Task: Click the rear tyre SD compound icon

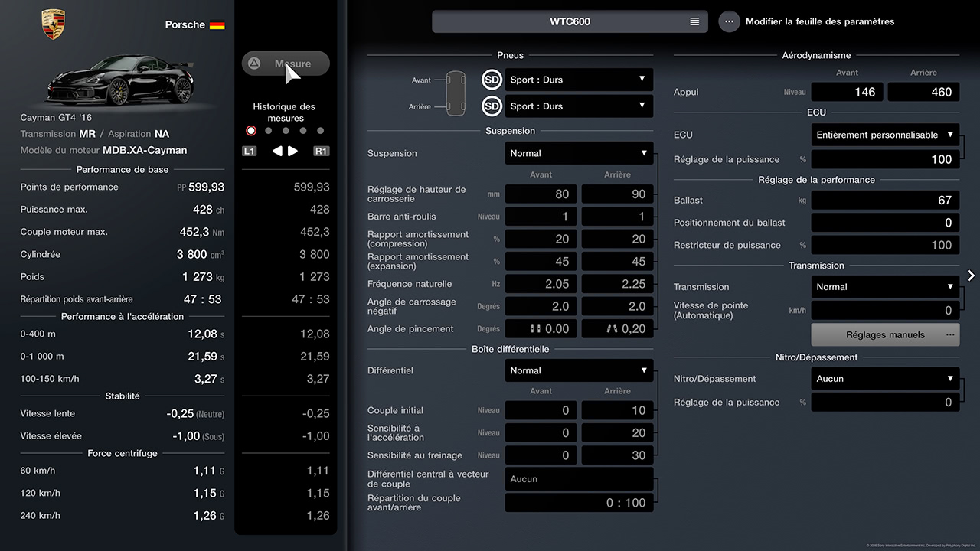Action: click(492, 106)
